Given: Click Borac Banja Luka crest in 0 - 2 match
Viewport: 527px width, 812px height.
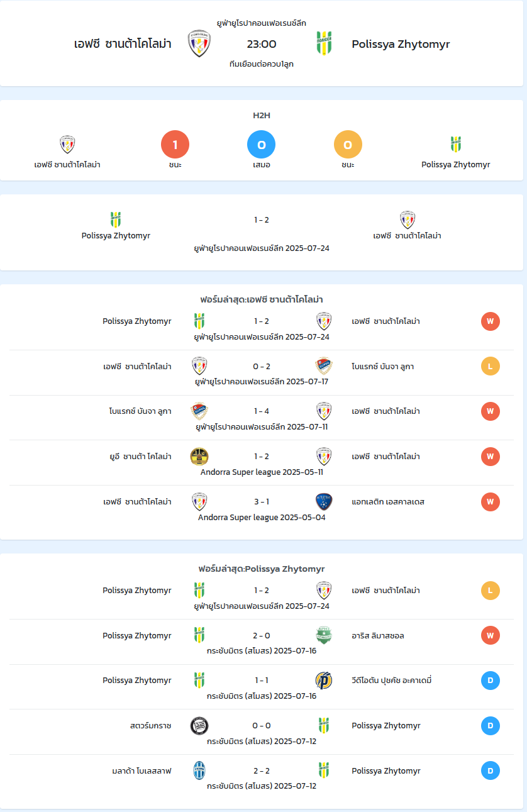Looking at the screenshot, I should (324, 366).
